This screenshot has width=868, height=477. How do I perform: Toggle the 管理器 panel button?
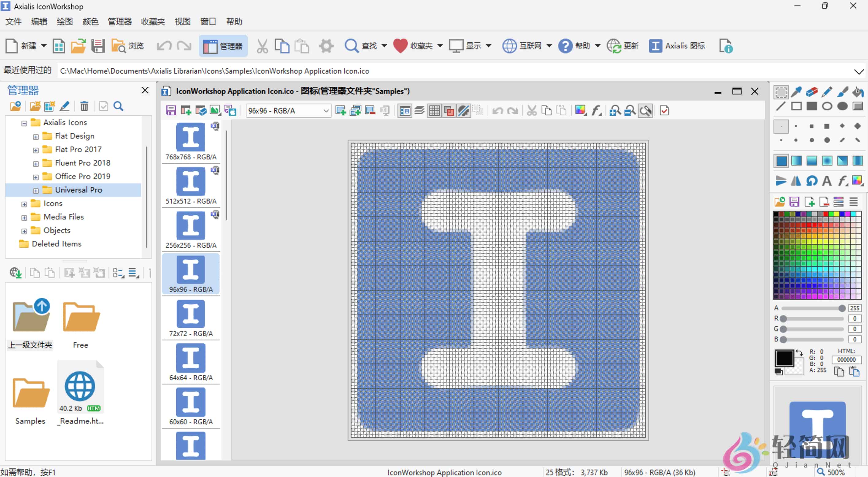tap(223, 46)
